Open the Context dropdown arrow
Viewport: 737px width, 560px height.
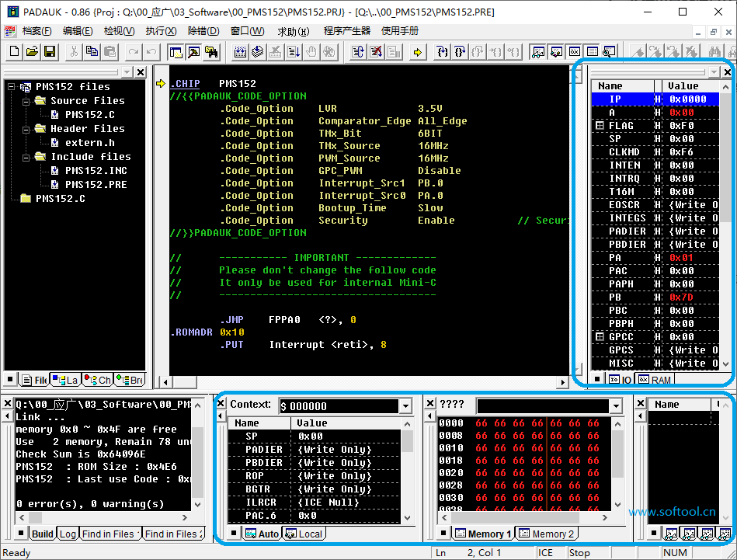[405, 406]
